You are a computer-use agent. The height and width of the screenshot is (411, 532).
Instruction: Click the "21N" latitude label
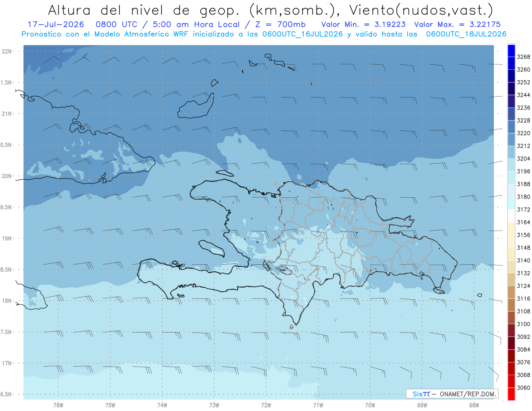(x=7, y=114)
